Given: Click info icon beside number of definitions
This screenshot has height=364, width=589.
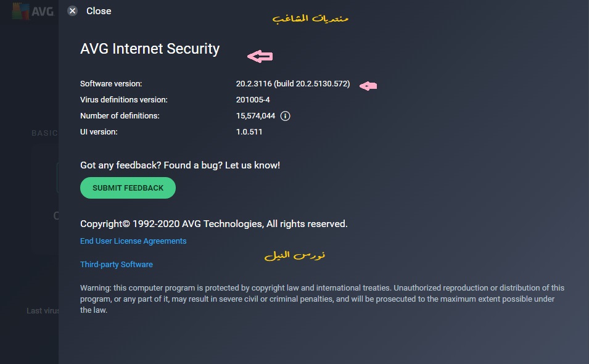Looking at the screenshot, I should (286, 116).
